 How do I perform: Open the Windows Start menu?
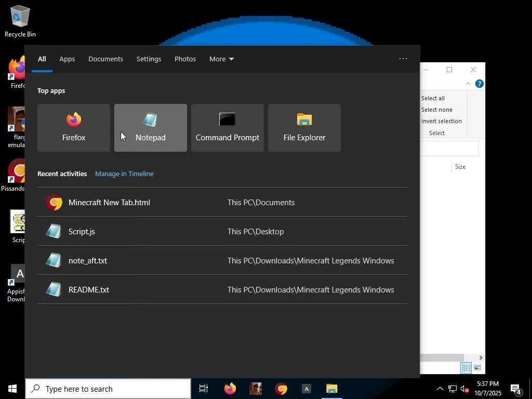click(x=12, y=389)
